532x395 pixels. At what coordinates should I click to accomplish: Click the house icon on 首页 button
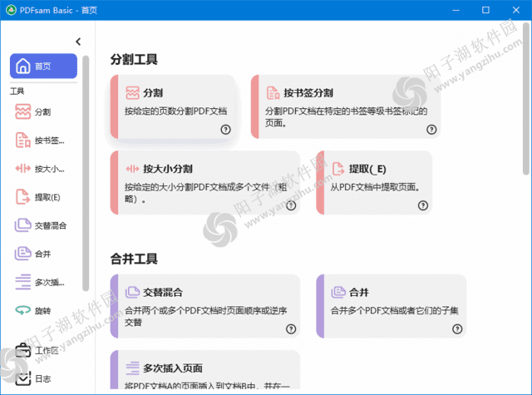(x=23, y=66)
